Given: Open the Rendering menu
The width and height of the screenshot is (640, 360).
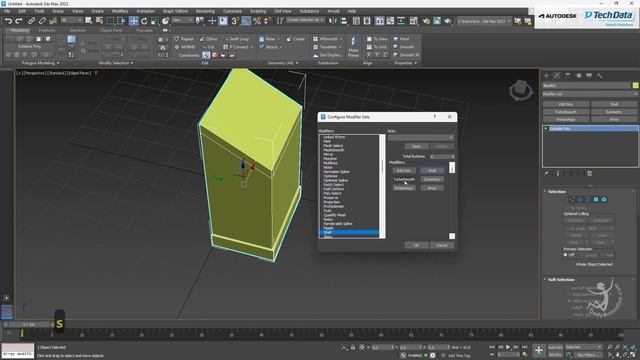Looking at the screenshot, I should (x=205, y=11).
